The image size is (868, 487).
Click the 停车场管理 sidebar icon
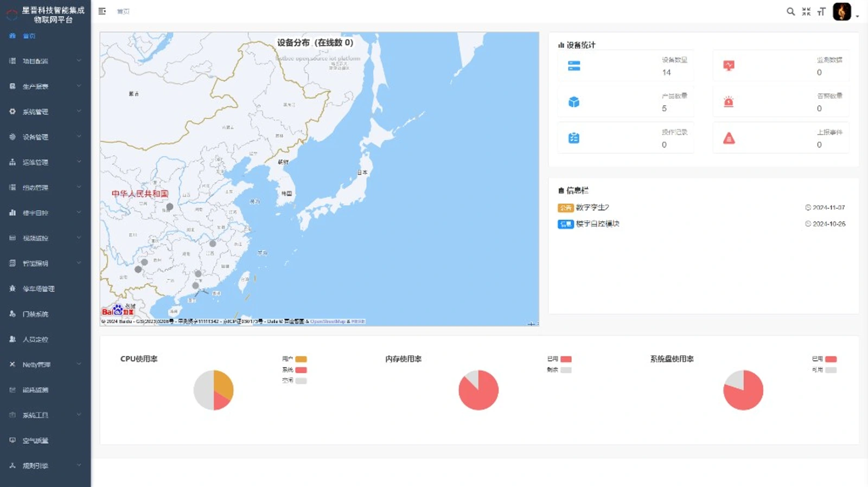click(x=12, y=289)
